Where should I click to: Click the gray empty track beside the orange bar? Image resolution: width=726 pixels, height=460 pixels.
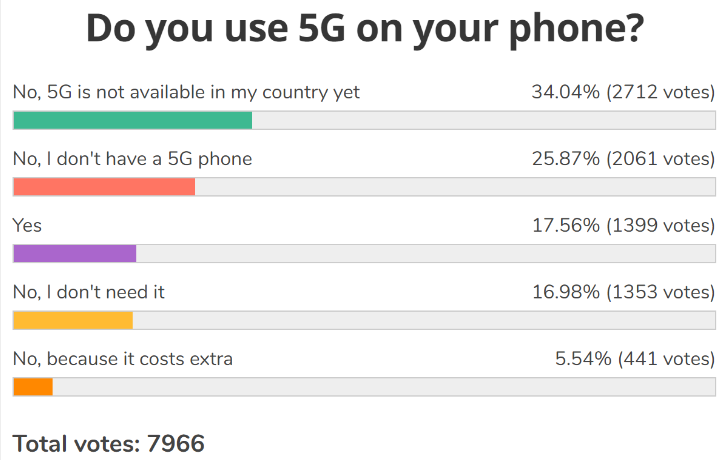click(383, 387)
